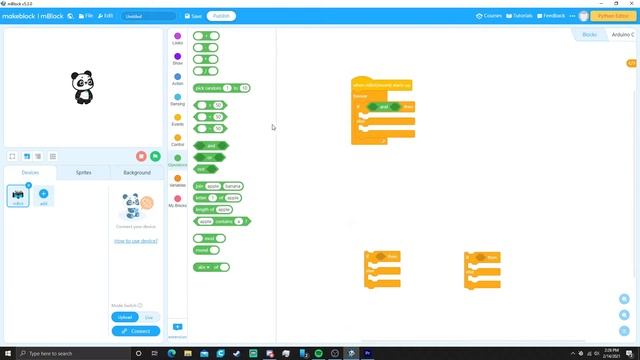Select the small stage layout icon
640x360 pixels.
38,156
